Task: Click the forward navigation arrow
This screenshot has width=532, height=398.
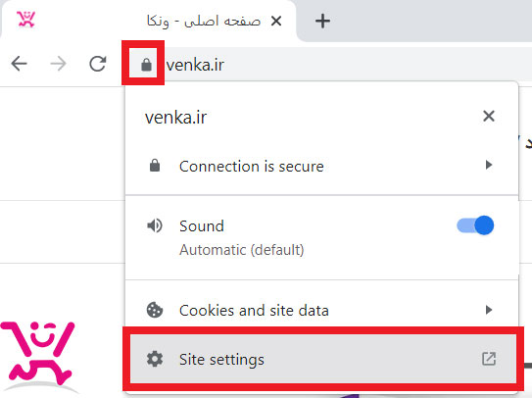Action: click(59, 64)
